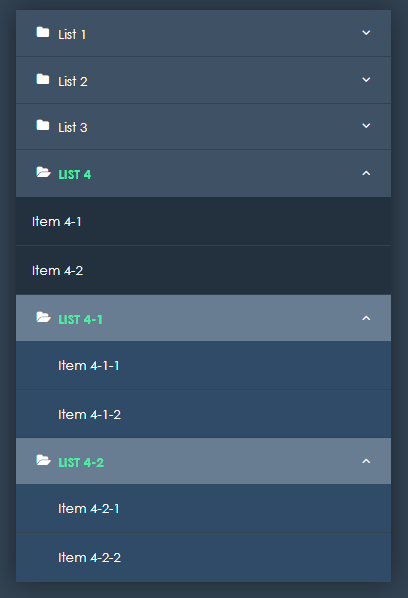Expand List 1 using its chevron arrow
This screenshot has height=598, width=408.
pyautogui.click(x=366, y=33)
